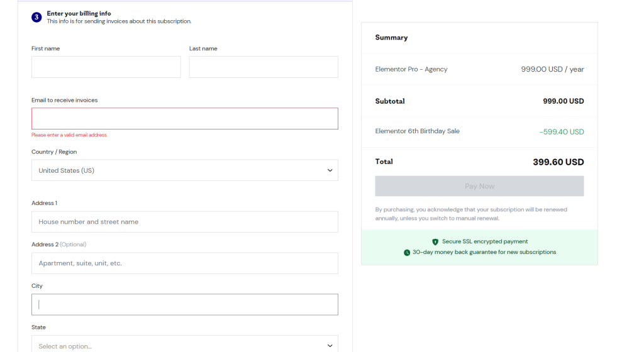
Task: Open the State select dropdown
Action: pos(185,344)
